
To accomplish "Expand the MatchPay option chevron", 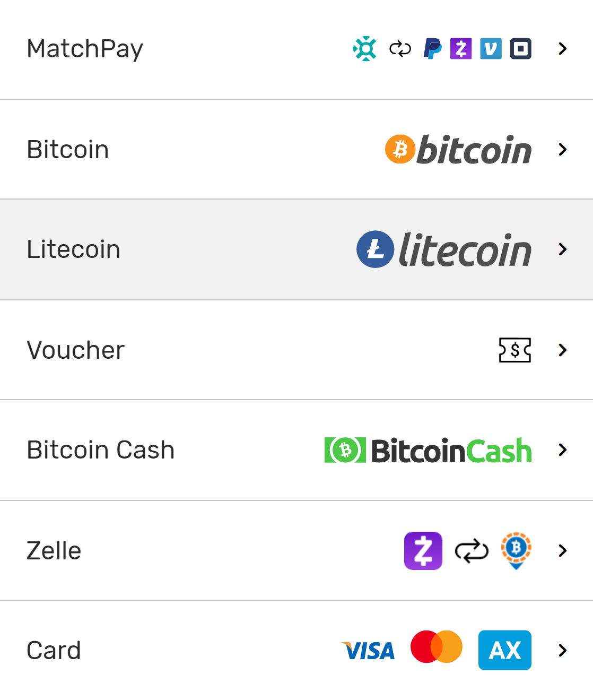I will pyautogui.click(x=563, y=49).
